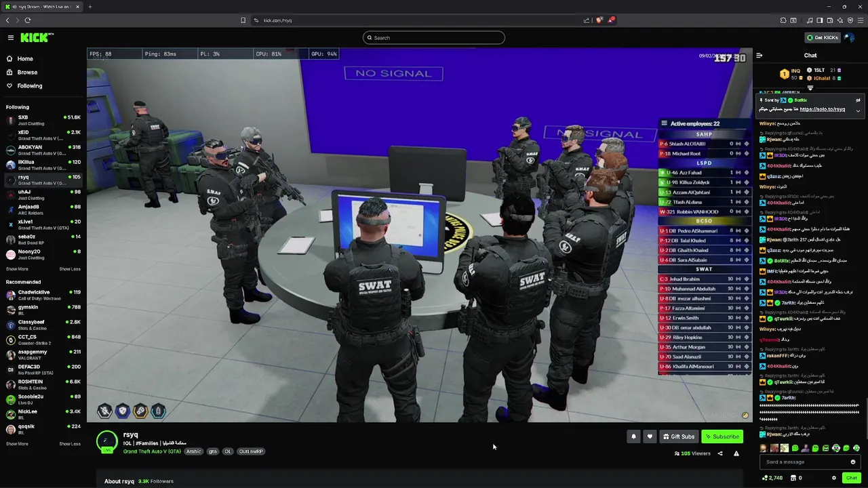Click the share stream icon
The image size is (868, 488).
[x=720, y=453]
